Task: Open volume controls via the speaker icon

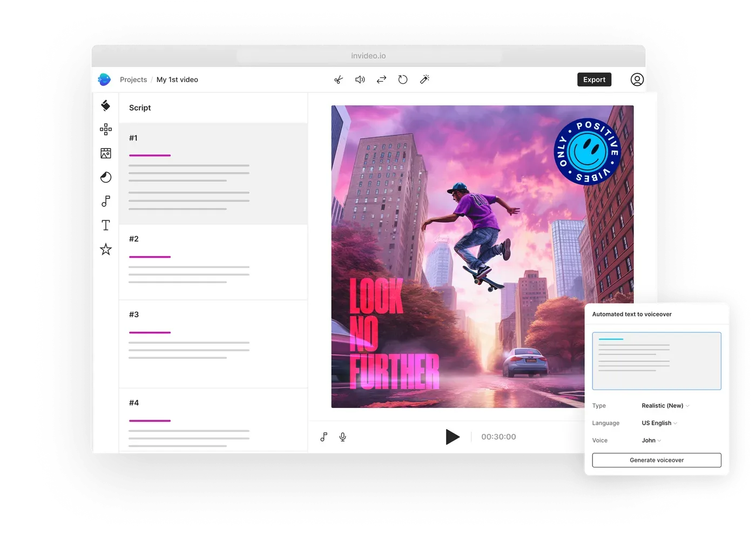Action: (x=360, y=79)
